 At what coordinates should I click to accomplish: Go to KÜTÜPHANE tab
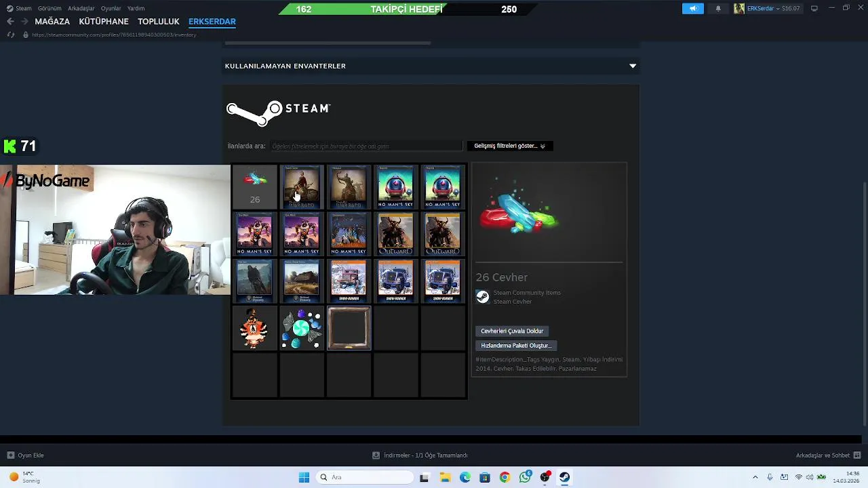tap(104, 22)
